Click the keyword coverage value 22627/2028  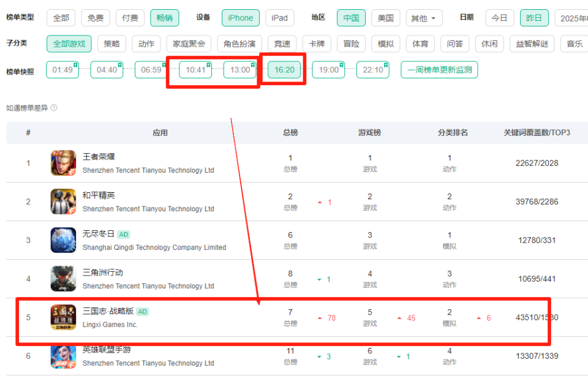537,163
